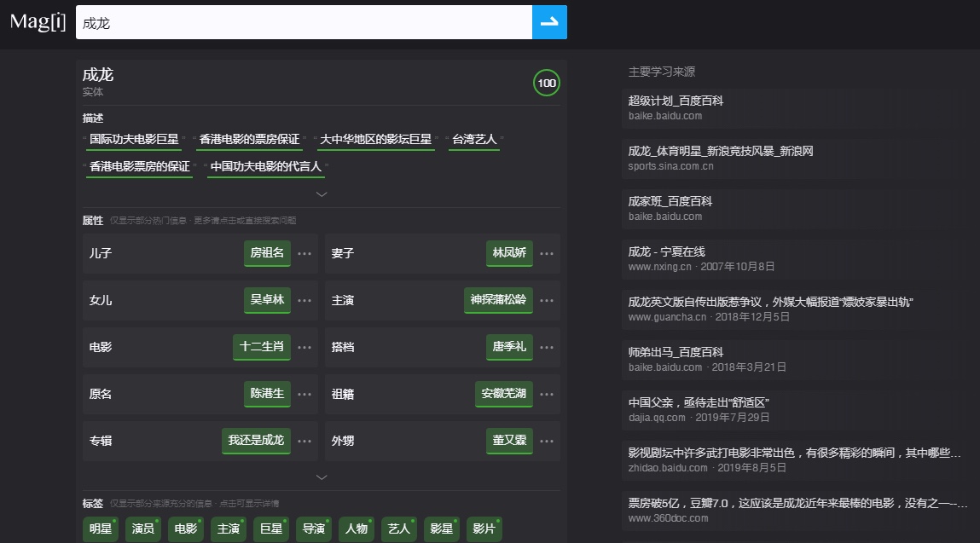Select the 主演 tag
The height and width of the screenshot is (543, 980).
point(228,529)
